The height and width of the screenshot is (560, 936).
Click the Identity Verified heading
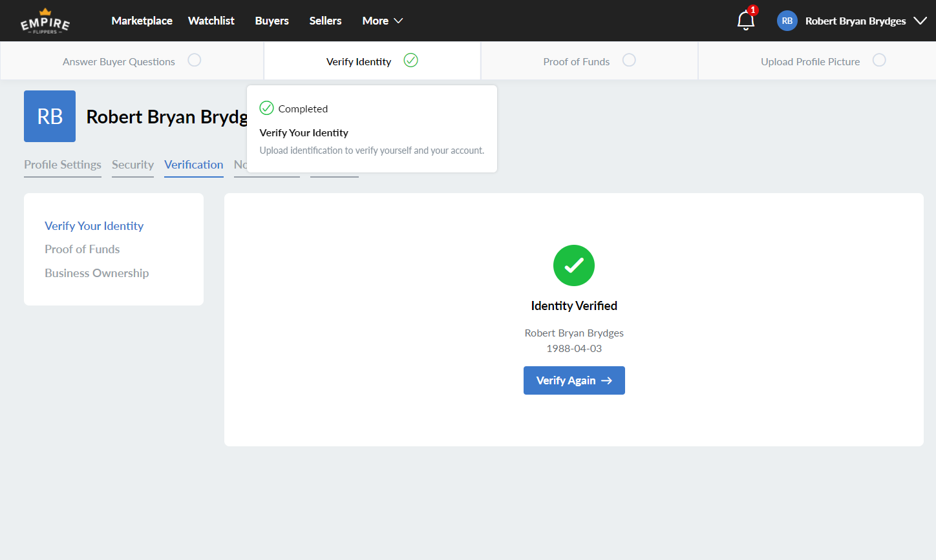(574, 306)
